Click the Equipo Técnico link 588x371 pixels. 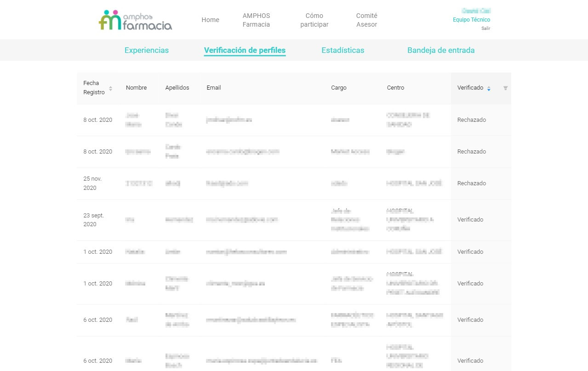tap(471, 20)
